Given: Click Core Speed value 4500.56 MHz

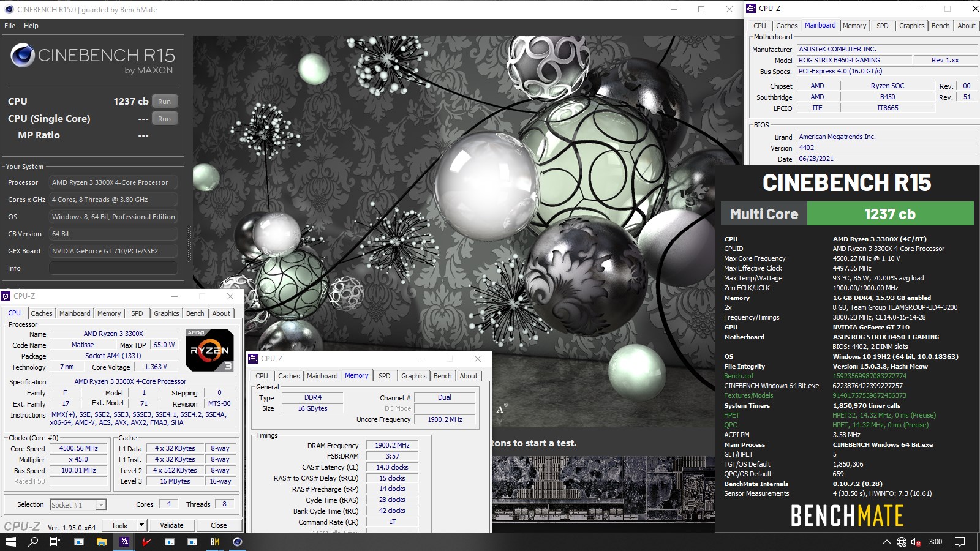Looking at the screenshot, I should 78,448.
